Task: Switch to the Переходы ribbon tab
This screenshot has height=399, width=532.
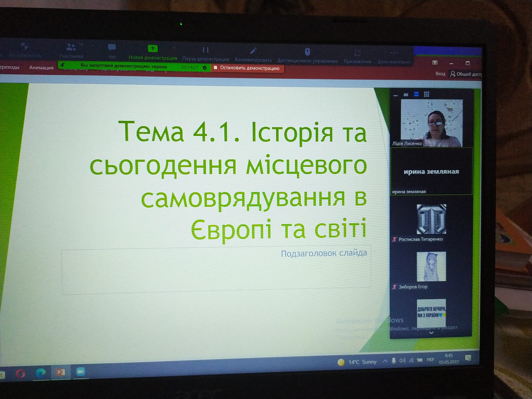Action: tap(10, 67)
